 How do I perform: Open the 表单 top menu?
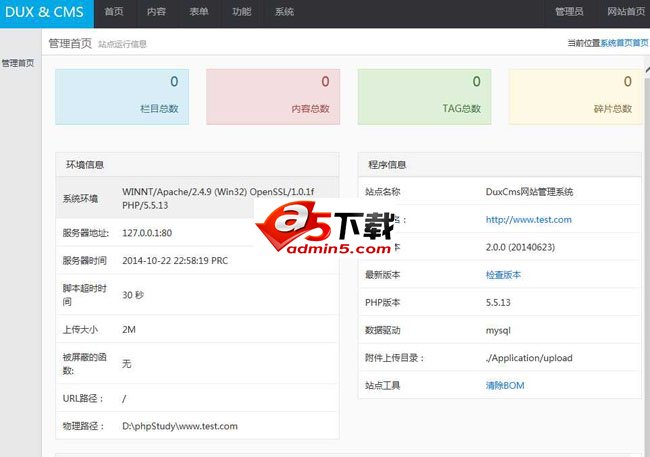click(199, 12)
